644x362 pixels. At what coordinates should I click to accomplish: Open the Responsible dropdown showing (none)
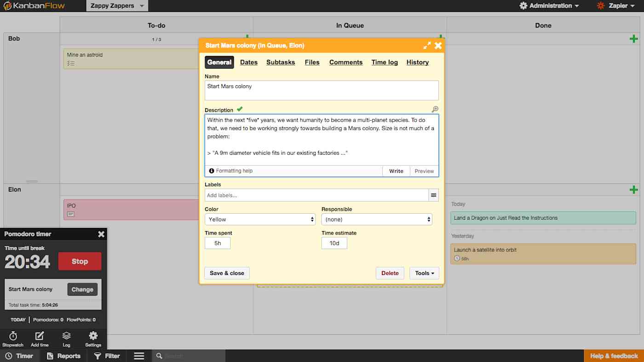tap(376, 219)
